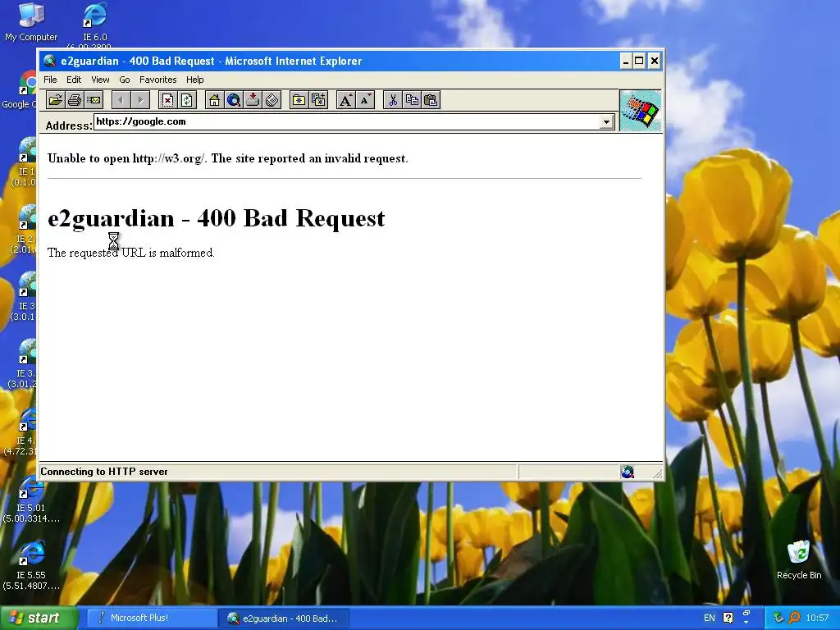840x630 pixels.
Task: Stop loading with the Stop icon
Action: point(167,100)
